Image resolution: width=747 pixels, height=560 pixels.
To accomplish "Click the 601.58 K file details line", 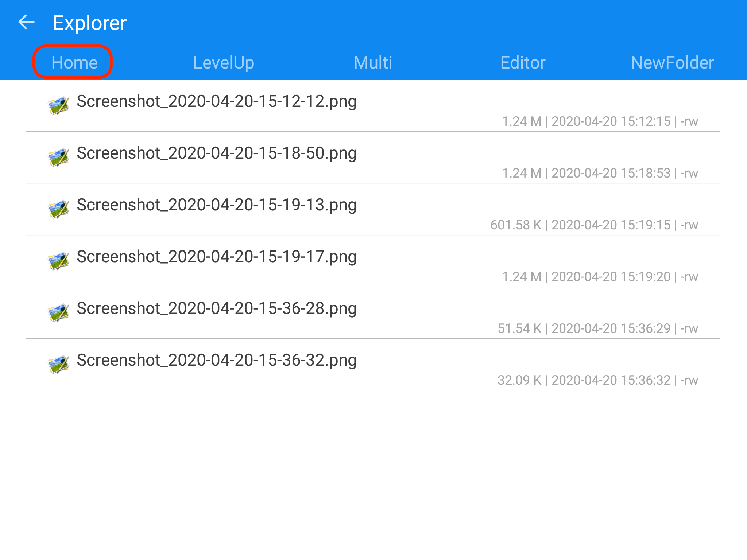I will [594, 225].
